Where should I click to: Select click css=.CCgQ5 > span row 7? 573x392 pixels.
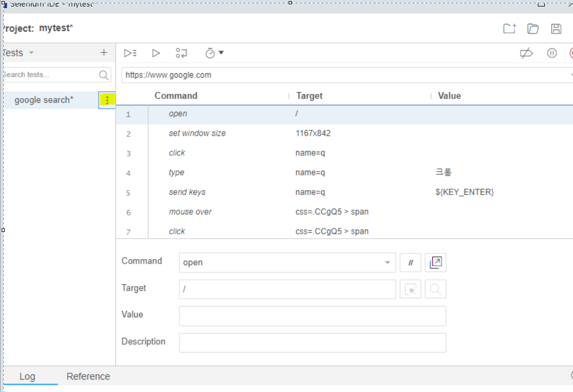[344, 231]
